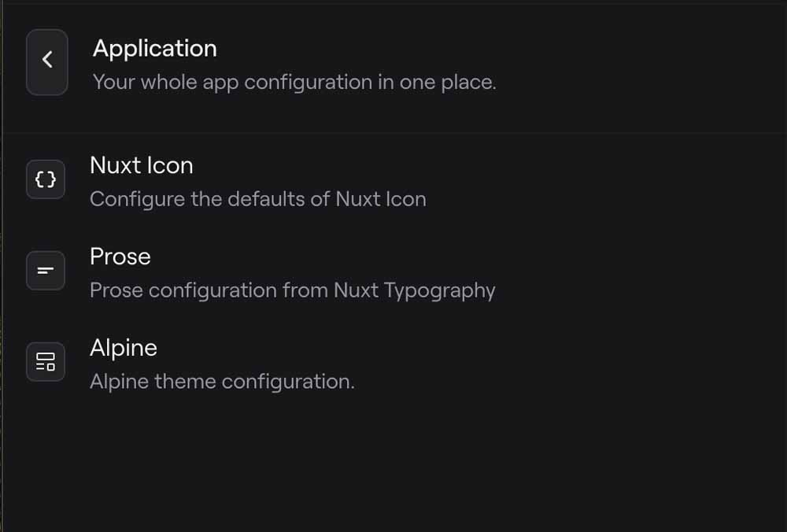Click 'Alpine theme configuration.' description
Viewport: 787px width, 532px height.
222,382
